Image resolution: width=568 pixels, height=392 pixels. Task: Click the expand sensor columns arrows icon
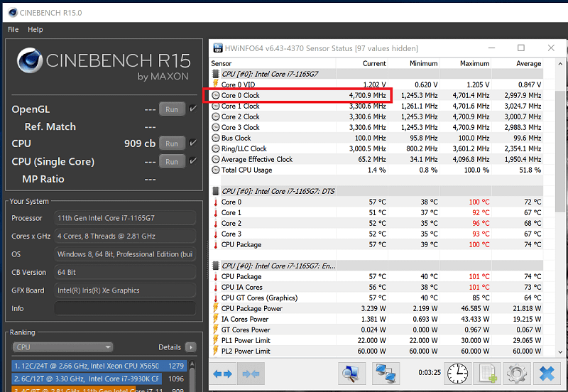222,374
